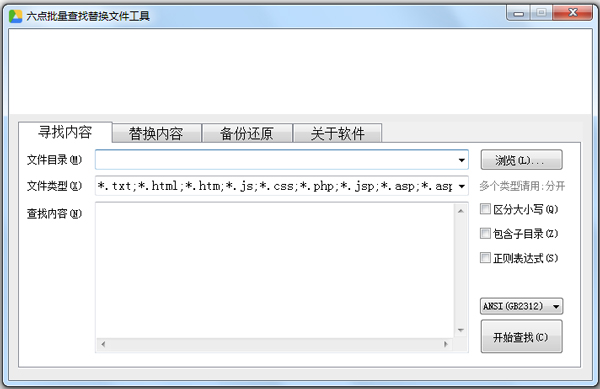The width and height of the screenshot is (600, 389).
Task: Click the vertical scrollbar down arrow
Action: tap(461, 330)
